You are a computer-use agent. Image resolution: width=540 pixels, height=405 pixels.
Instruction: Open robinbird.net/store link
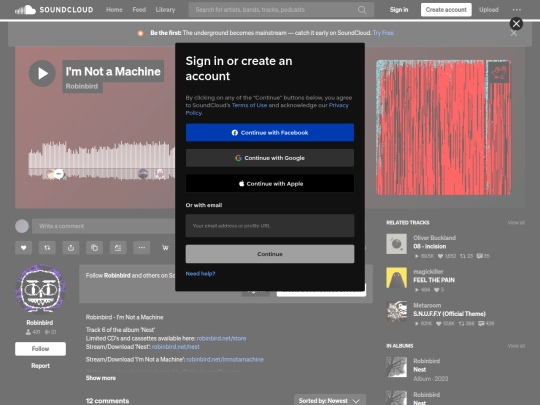pyautogui.click(x=221, y=339)
